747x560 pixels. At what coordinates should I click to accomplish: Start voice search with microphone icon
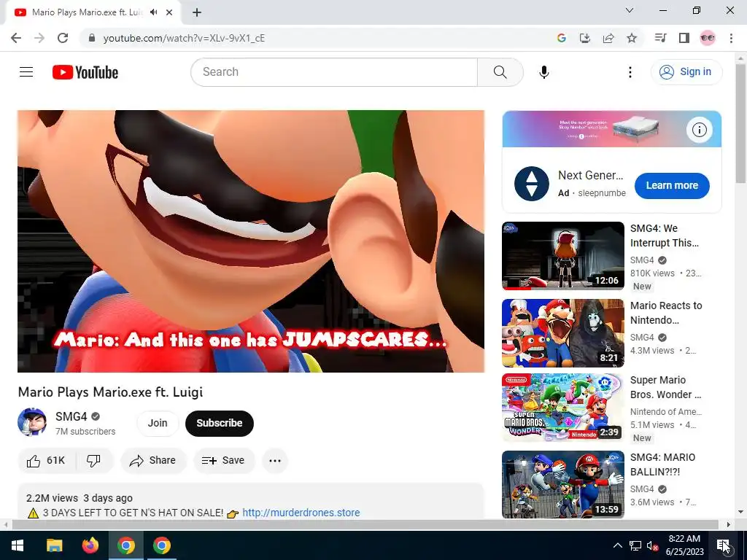point(544,72)
